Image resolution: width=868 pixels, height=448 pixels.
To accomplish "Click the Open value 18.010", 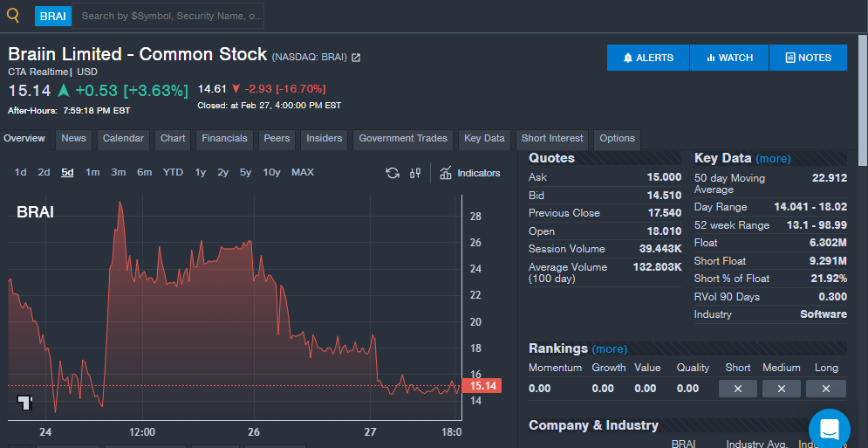I will point(664,231).
